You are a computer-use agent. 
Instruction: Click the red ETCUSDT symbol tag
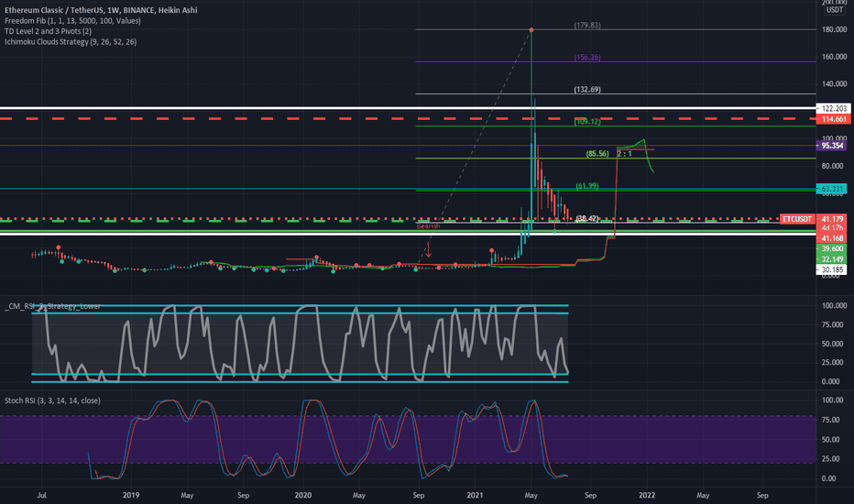click(797, 219)
